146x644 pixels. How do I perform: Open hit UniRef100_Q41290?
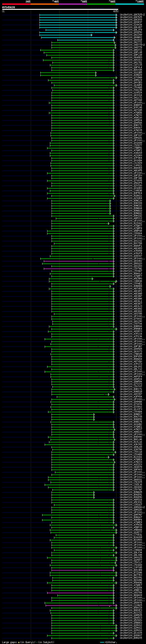pos(131,321)
